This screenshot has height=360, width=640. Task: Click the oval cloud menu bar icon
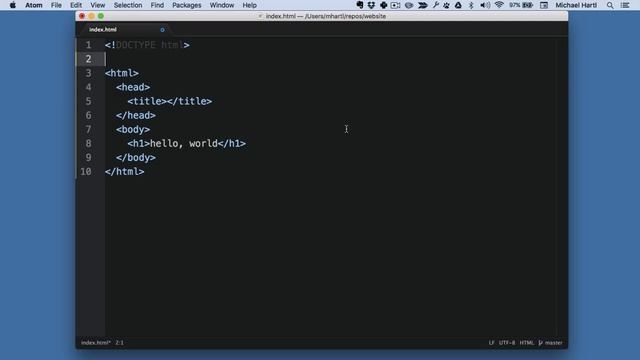409,5
